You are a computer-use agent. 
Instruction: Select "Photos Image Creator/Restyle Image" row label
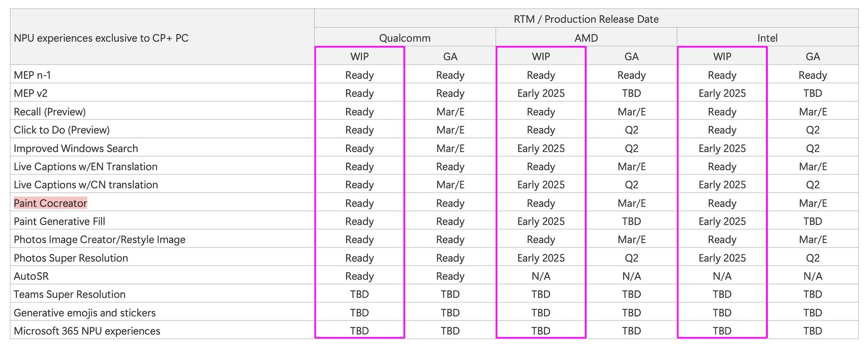tap(99, 240)
